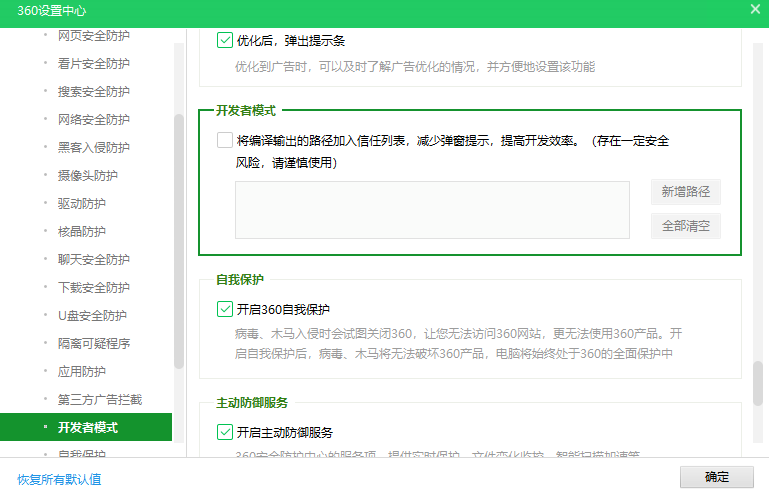Click the sidebar scrollbar thumb
Image resolution: width=769 pixels, height=493 pixels.
[x=179, y=241]
